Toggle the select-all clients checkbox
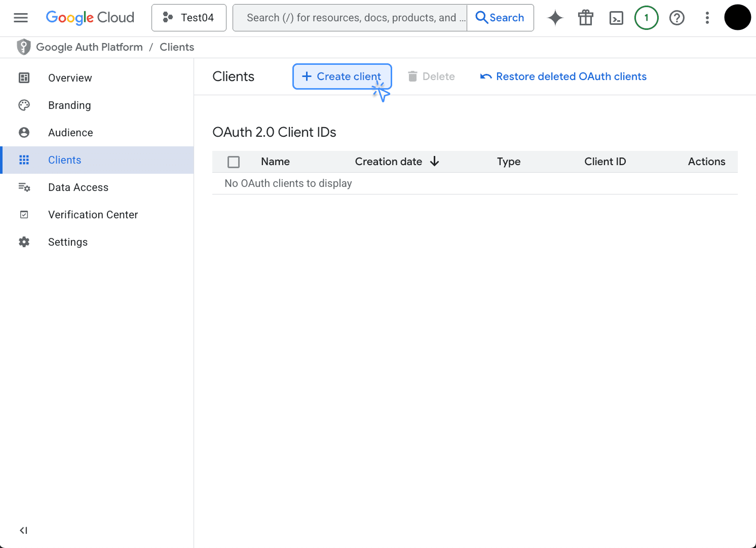 tap(234, 162)
